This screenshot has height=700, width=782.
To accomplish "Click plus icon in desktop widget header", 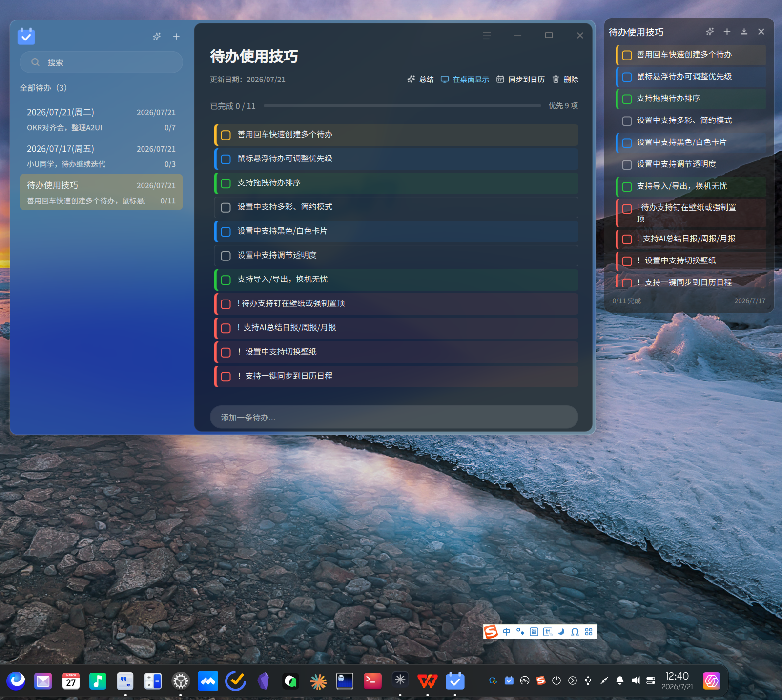I will tap(727, 32).
